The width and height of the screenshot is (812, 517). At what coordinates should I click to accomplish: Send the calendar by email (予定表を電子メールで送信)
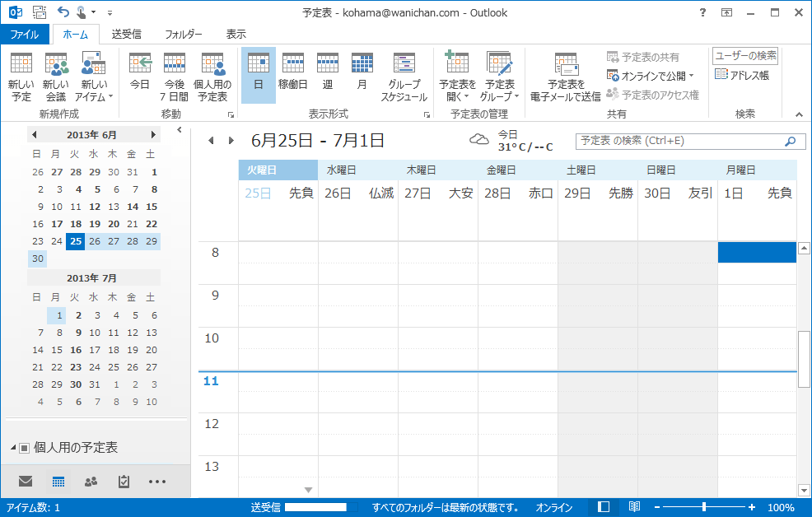(x=566, y=77)
